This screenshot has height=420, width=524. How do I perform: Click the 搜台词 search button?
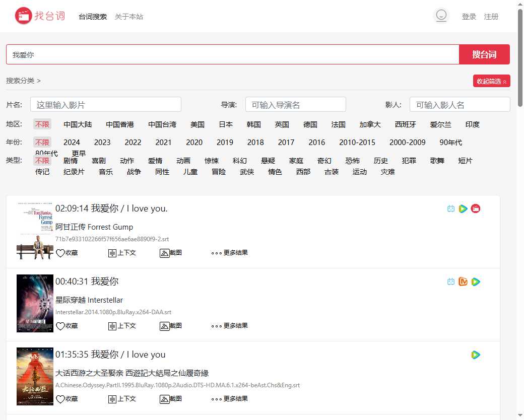pos(484,54)
